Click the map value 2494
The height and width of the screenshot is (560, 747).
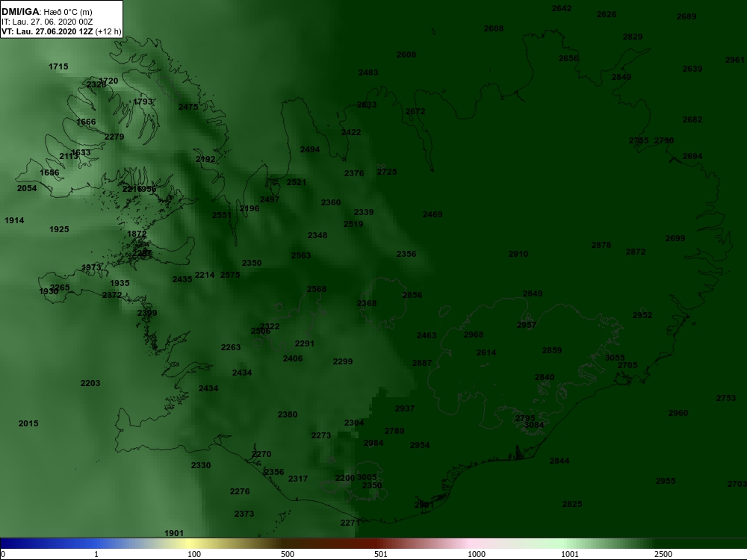tap(310, 149)
